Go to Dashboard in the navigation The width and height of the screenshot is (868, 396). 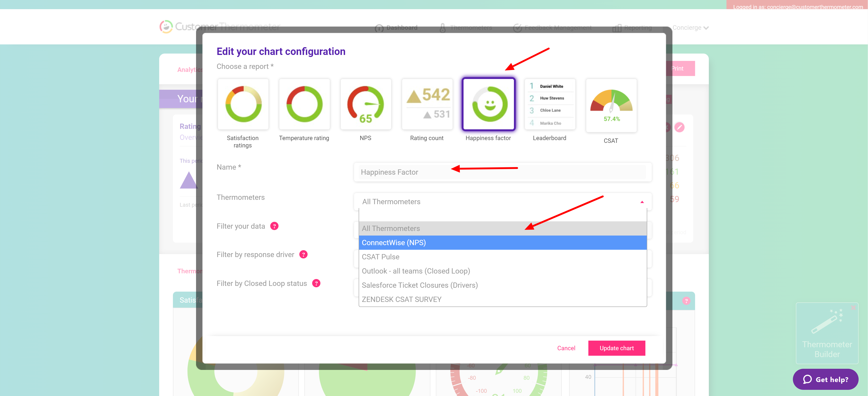pos(396,28)
